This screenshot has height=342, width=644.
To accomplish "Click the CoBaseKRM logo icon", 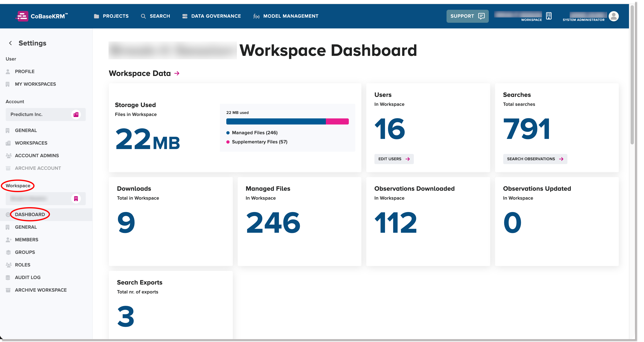I will [22, 16].
